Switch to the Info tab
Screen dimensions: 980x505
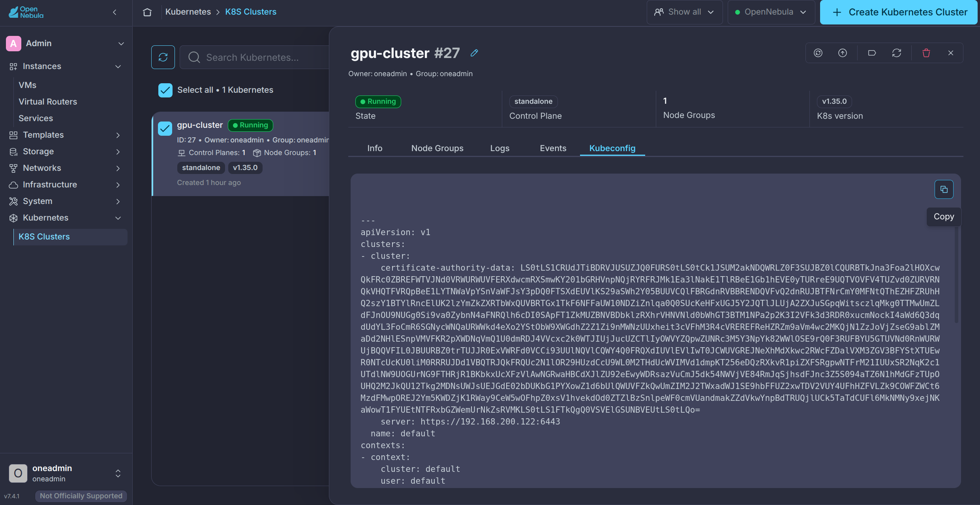375,148
